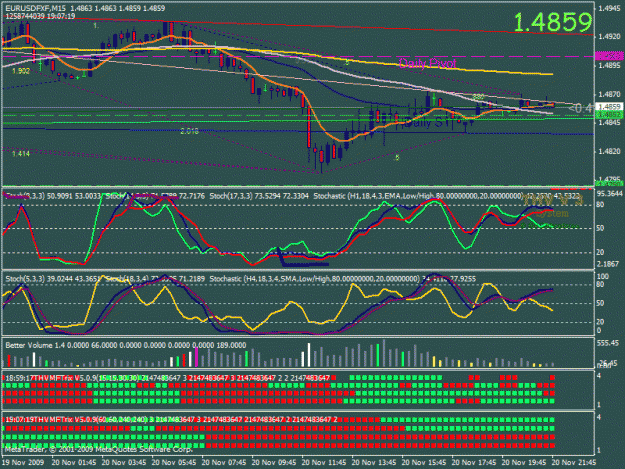Click the 20 Nov 07:45 time axis label
The height and width of the screenshot is (469, 625).
click(224, 463)
